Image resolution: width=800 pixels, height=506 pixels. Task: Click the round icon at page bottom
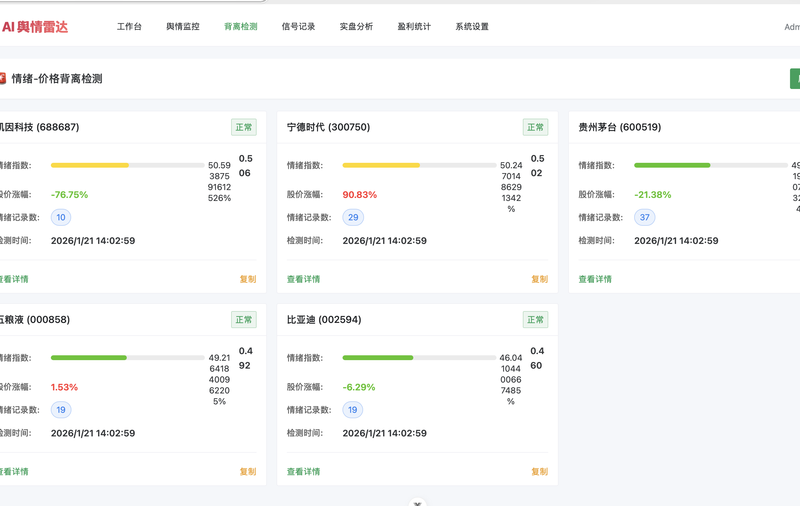point(418,502)
